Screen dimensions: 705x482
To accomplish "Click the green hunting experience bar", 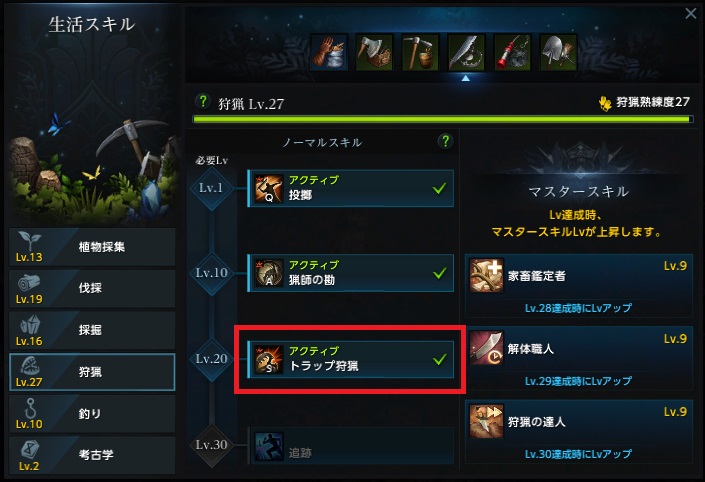I will tap(443, 120).
